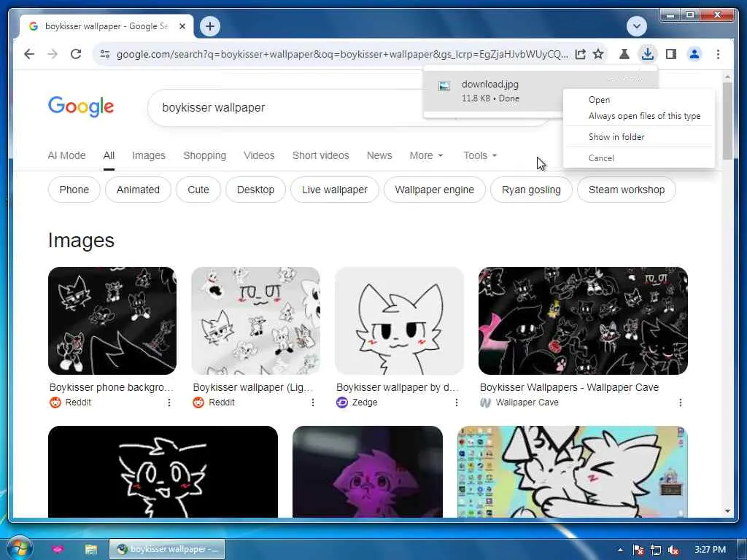This screenshot has width=747, height=560.
Task: Go back using the browser back arrow
Action: coord(29,54)
